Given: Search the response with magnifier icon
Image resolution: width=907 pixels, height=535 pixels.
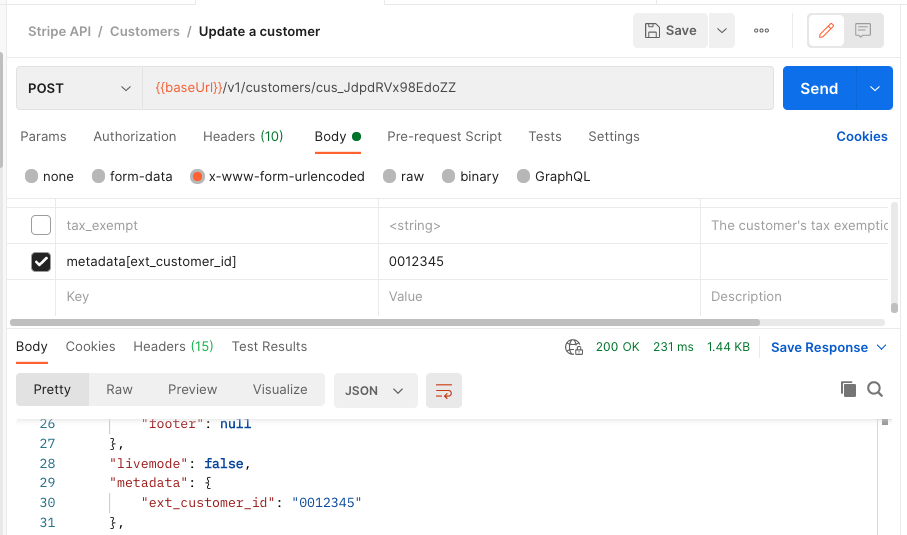Looking at the screenshot, I should point(875,389).
